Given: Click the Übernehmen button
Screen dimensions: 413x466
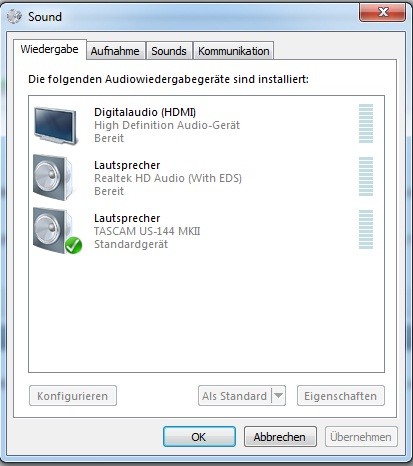Looking at the screenshot, I should point(361,436).
